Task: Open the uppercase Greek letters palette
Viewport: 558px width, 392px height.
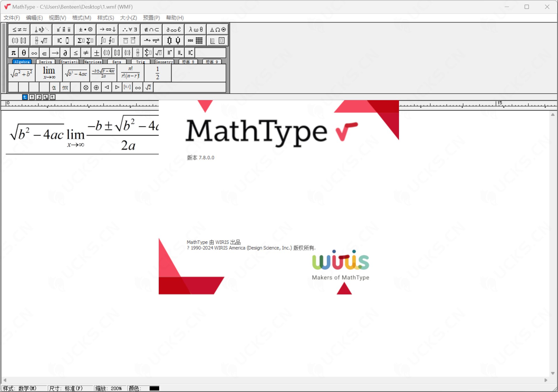Action: point(218,29)
